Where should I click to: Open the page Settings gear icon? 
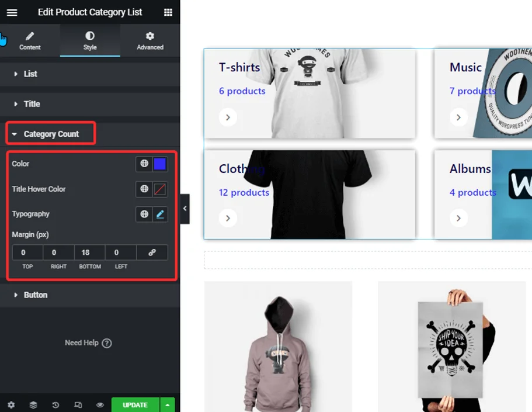(11, 404)
